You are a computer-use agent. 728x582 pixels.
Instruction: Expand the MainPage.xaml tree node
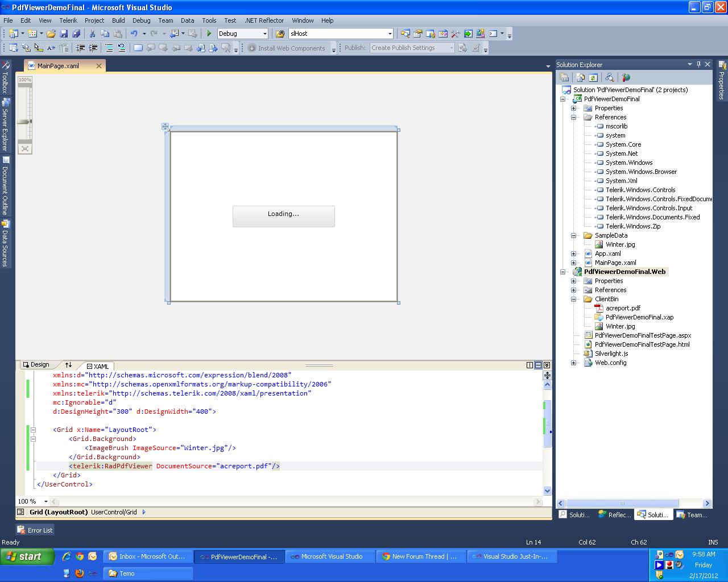(573, 263)
